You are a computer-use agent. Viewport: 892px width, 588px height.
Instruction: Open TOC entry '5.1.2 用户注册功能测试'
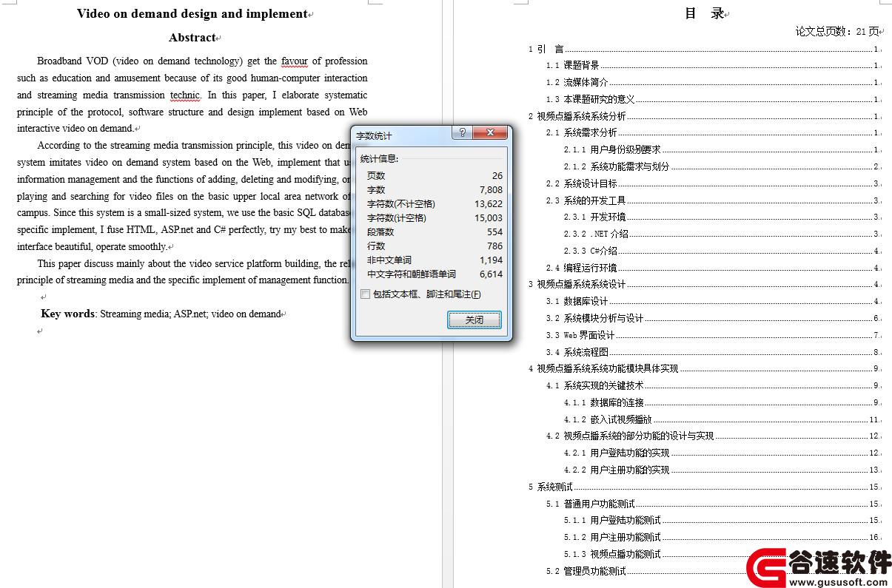point(722,538)
